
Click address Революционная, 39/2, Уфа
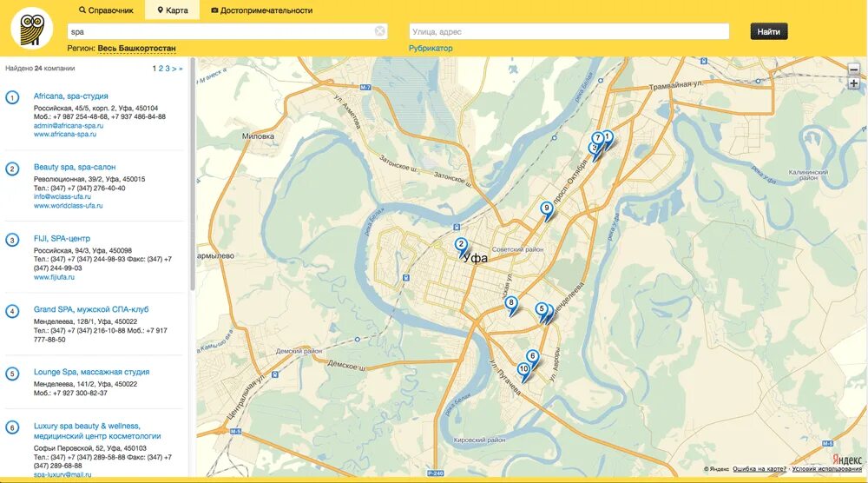[89, 179]
